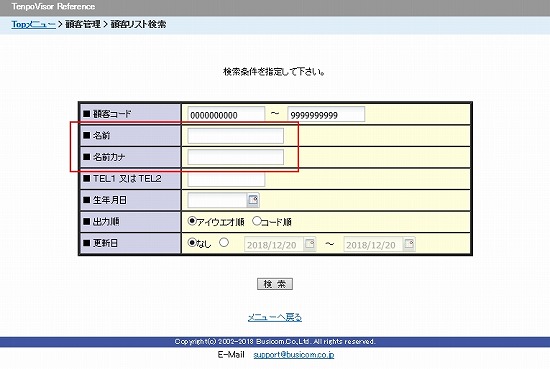Focus the customer code start field 0000000000
The height and width of the screenshot is (369, 550).
pos(226,115)
